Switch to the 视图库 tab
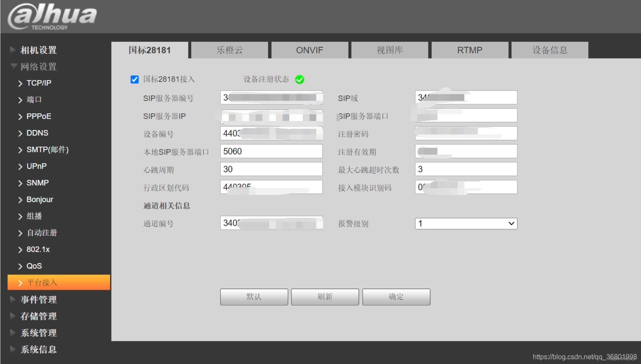Viewport: 641px width, 364px height. coord(390,50)
